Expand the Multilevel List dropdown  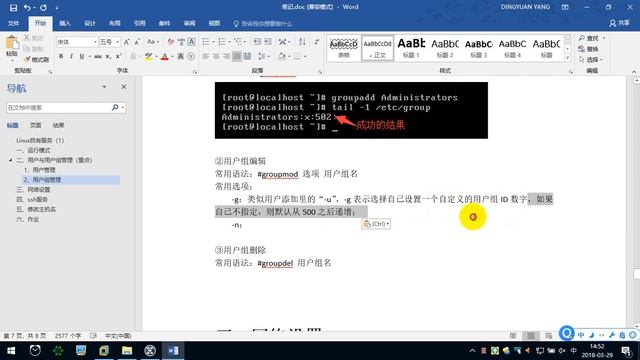(x=245, y=42)
